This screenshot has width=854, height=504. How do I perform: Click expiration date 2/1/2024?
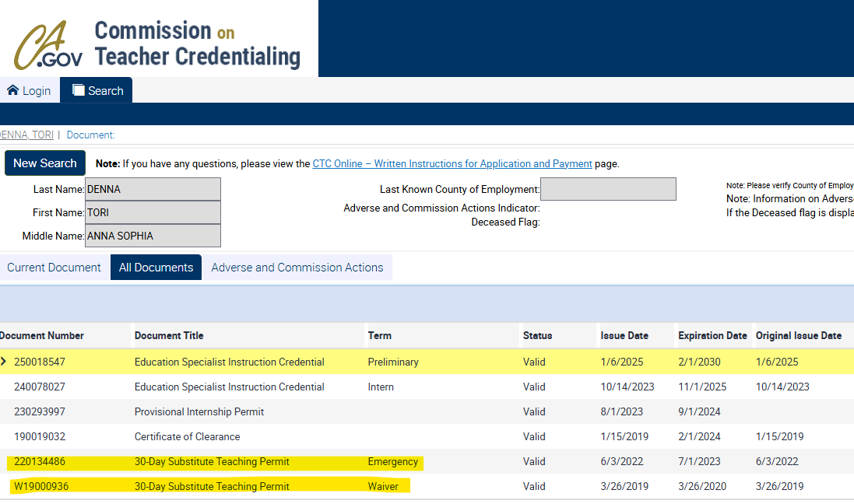699,436
